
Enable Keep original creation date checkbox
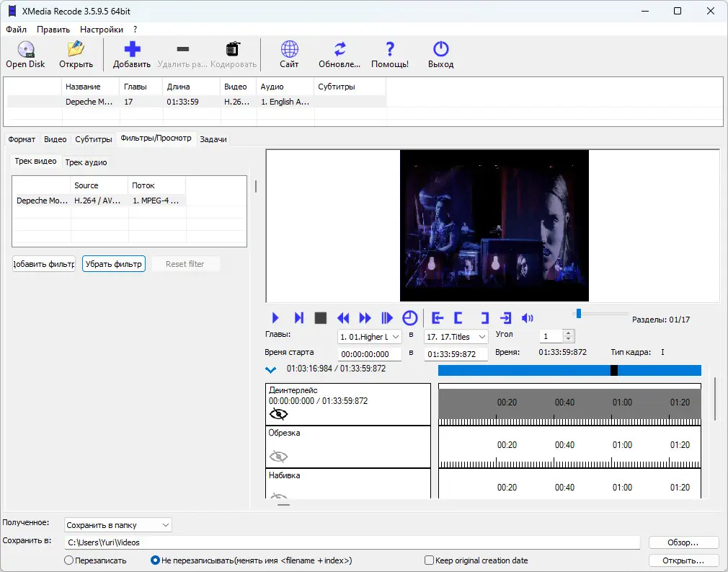[430, 560]
